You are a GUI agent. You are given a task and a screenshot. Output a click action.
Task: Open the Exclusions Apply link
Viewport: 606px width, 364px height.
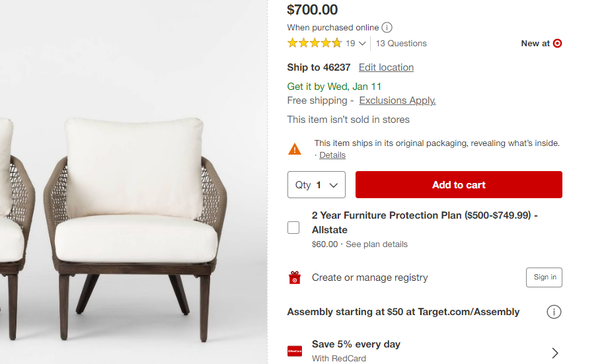[x=397, y=100]
